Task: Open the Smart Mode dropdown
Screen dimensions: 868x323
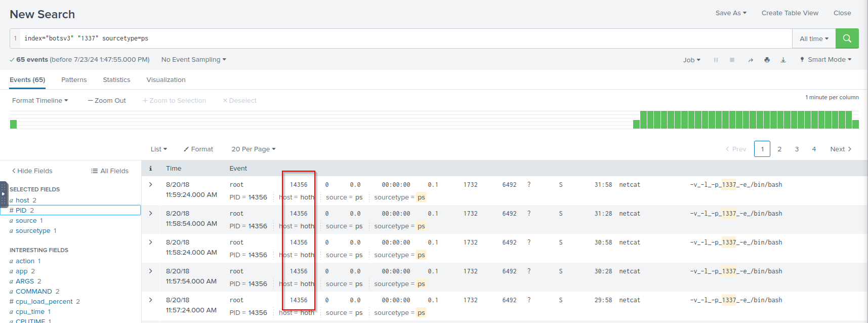Action: click(825, 60)
